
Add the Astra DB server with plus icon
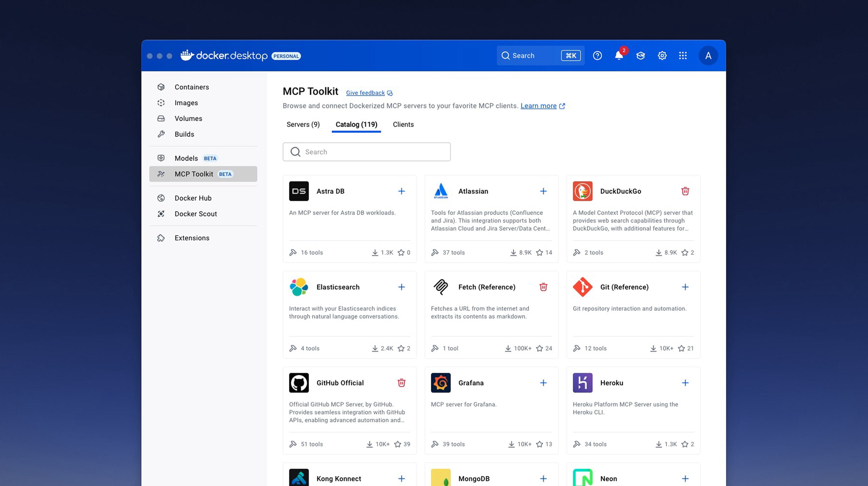click(401, 191)
